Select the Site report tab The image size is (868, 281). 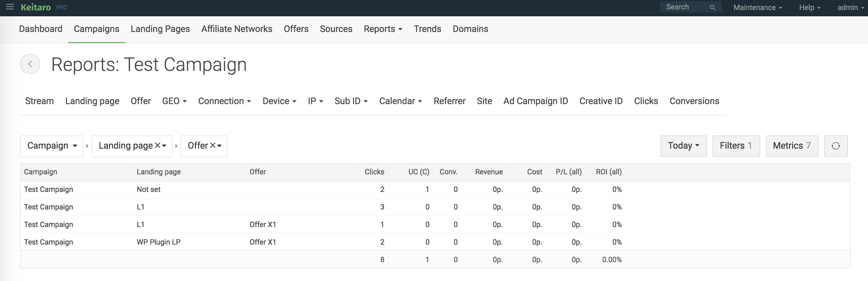pos(484,101)
